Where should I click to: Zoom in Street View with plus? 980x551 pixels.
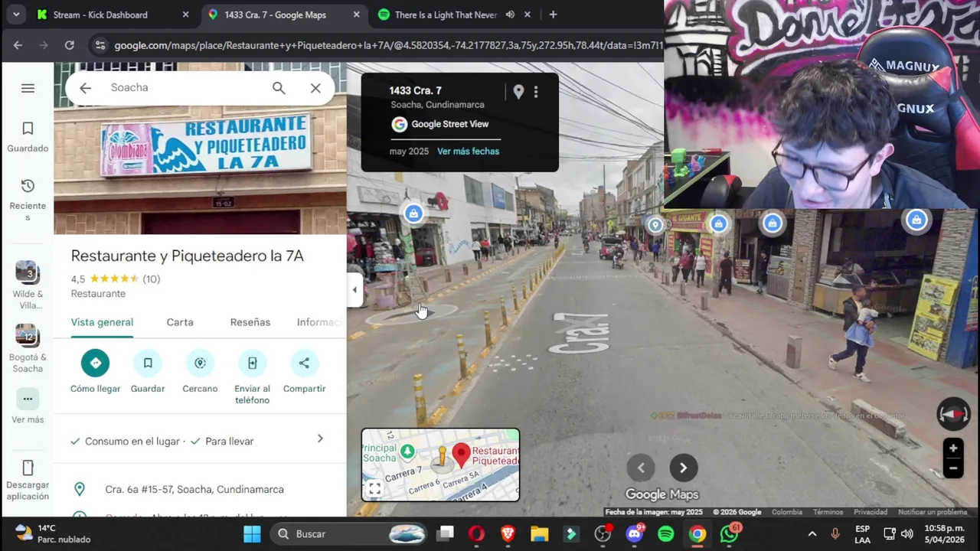pyautogui.click(x=953, y=448)
